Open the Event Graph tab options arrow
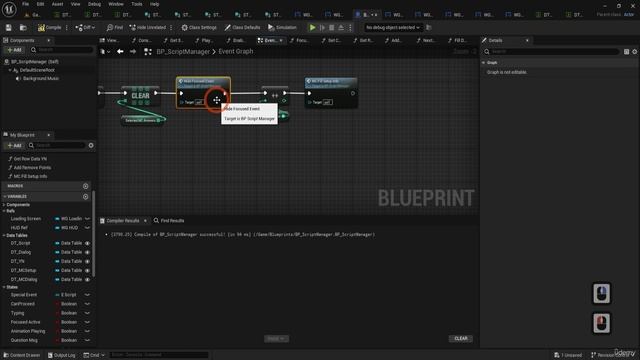The height and width of the screenshot is (360, 640). [281, 40]
